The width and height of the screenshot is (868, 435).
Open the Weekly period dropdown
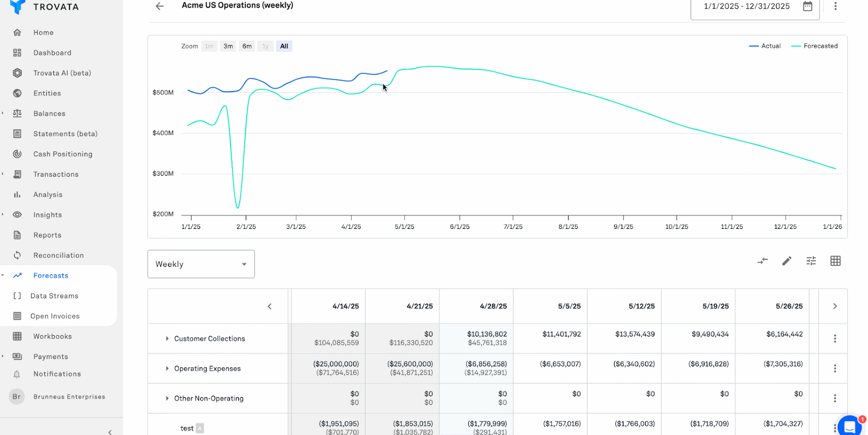[201, 264]
